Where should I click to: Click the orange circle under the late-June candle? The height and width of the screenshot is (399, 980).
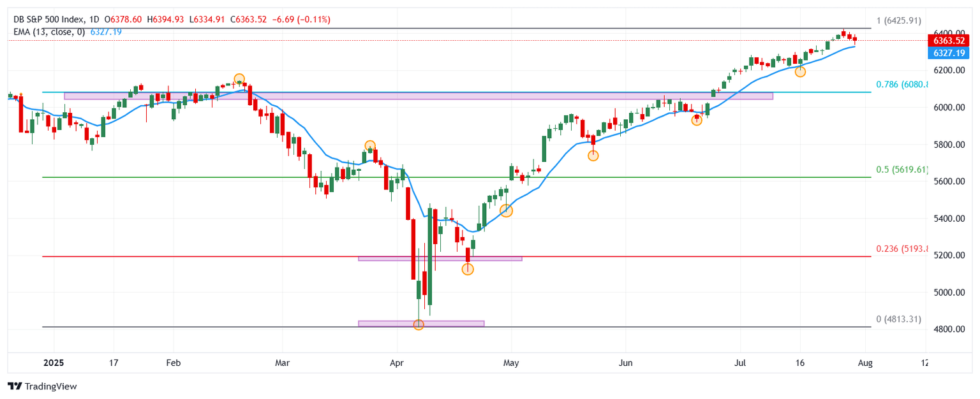697,120
